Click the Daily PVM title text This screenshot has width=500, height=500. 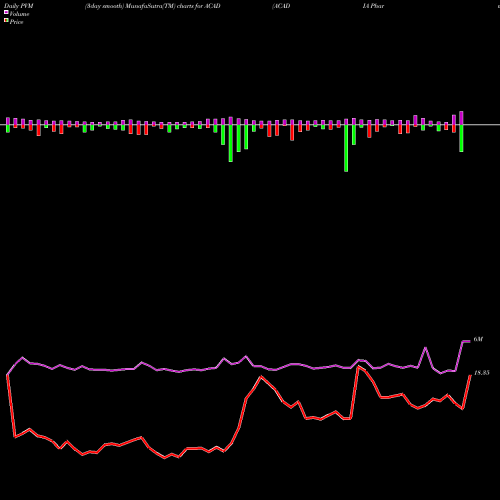pos(18,6)
